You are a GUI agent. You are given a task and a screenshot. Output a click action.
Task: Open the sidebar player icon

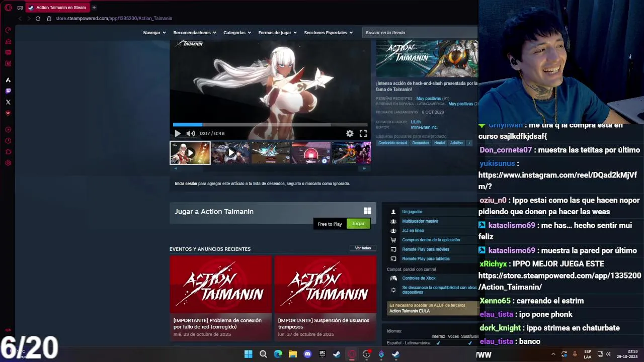8,130
